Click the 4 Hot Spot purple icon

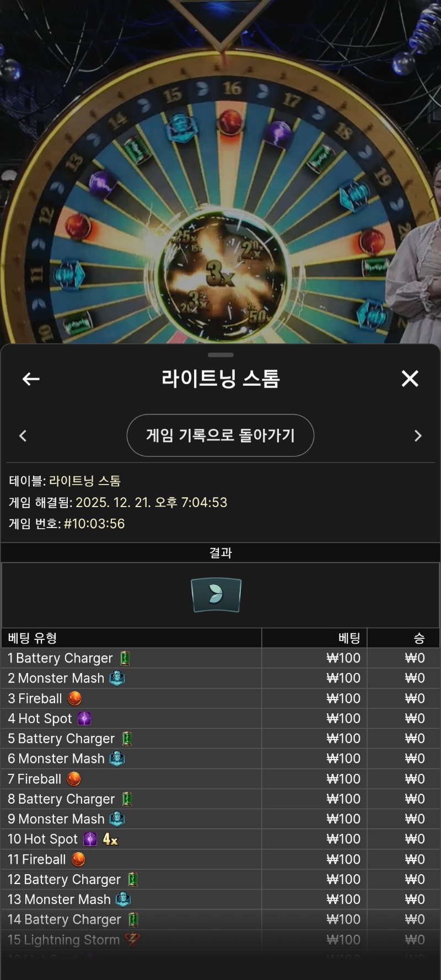84,718
